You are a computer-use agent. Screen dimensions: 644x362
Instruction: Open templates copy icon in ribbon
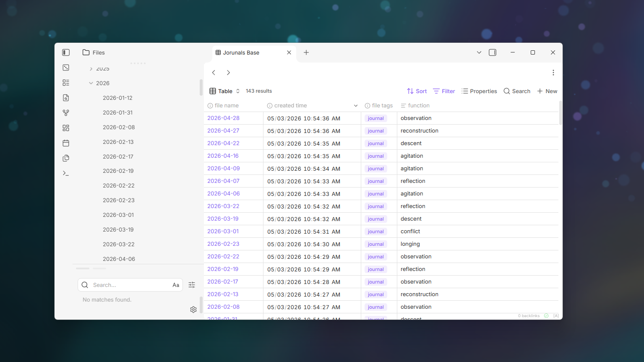point(66,158)
